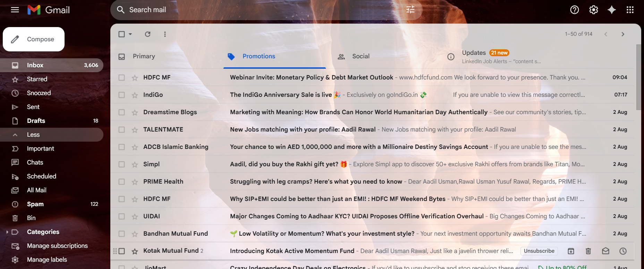Open the Google apps grid
The width and height of the screenshot is (644, 269).
coord(630,10)
